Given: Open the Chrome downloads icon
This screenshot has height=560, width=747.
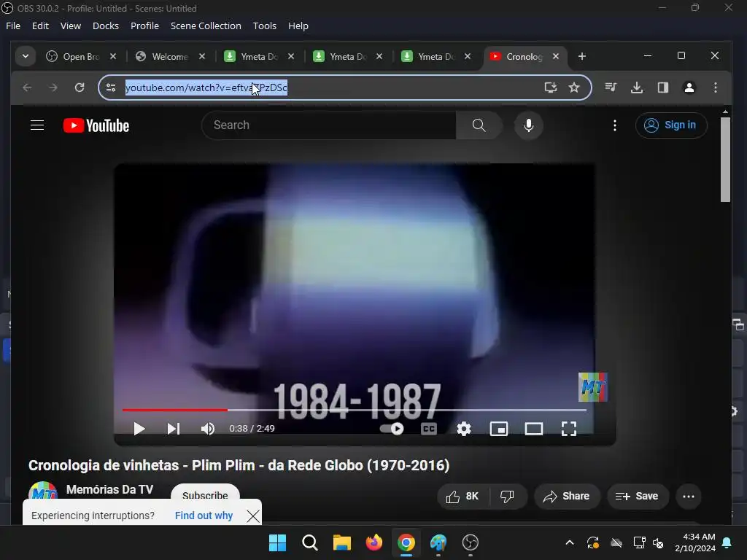Looking at the screenshot, I should [x=636, y=87].
